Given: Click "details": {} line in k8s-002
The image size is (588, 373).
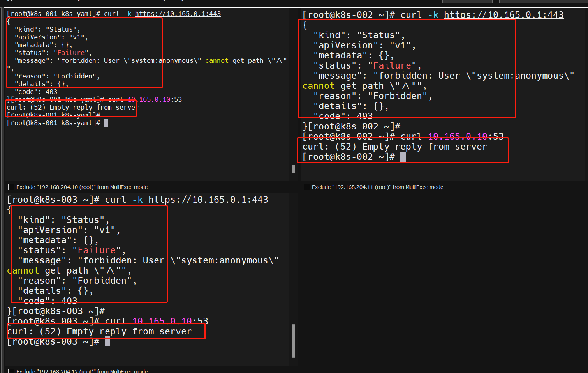Looking at the screenshot, I should coord(351,106).
